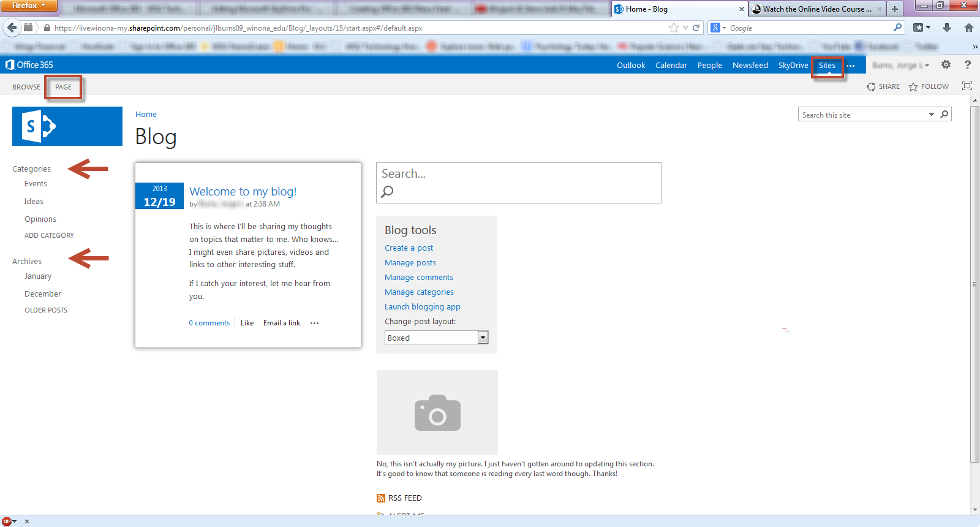Viewport: 980px width, 527px height.
Task: Click the Create a post link
Action: pyautogui.click(x=409, y=248)
